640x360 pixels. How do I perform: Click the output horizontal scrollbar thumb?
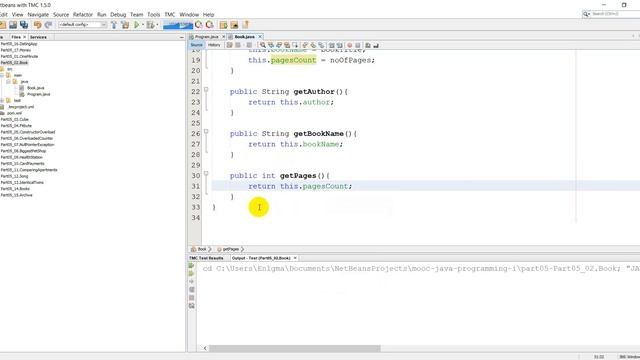pyautogui.click(x=295, y=348)
